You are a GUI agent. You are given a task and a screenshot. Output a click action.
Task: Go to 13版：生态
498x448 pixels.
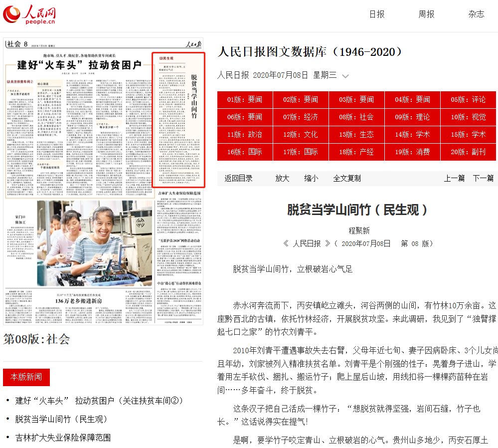pos(356,135)
